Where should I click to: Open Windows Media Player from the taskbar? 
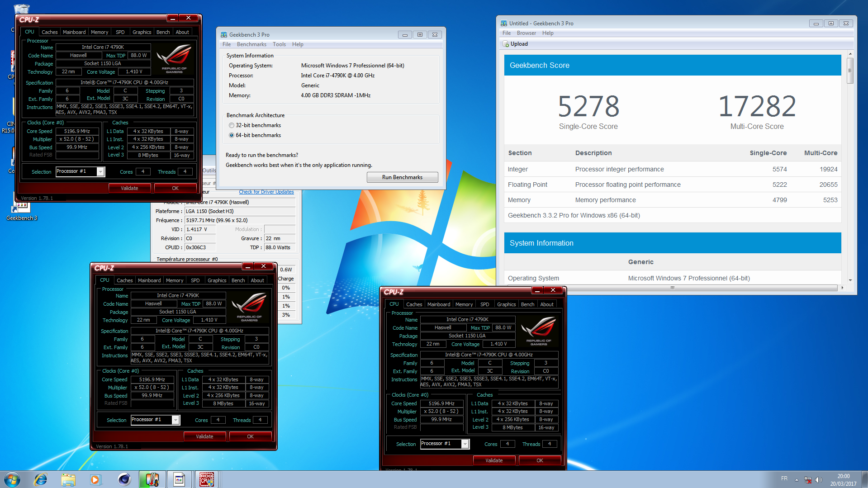pos(95,479)
